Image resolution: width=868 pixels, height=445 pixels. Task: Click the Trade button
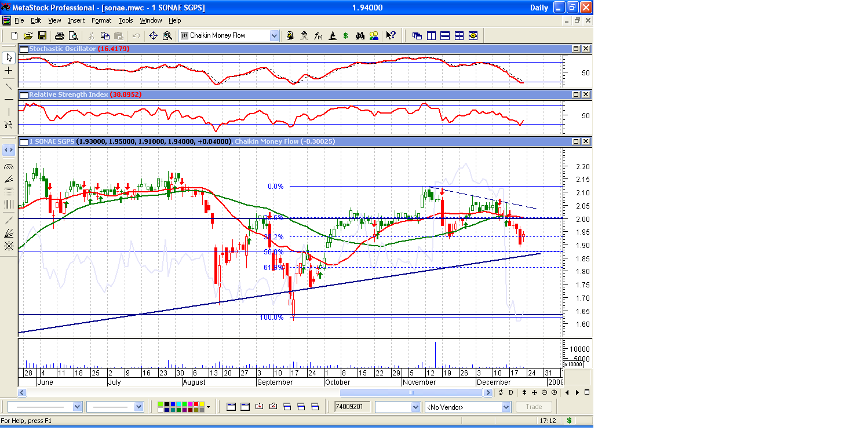(x=534, y=407)
